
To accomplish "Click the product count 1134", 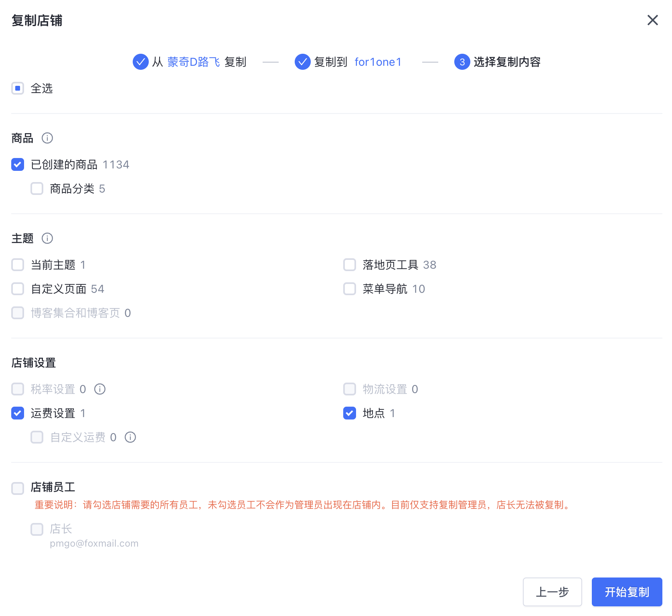I will (116, 164).
